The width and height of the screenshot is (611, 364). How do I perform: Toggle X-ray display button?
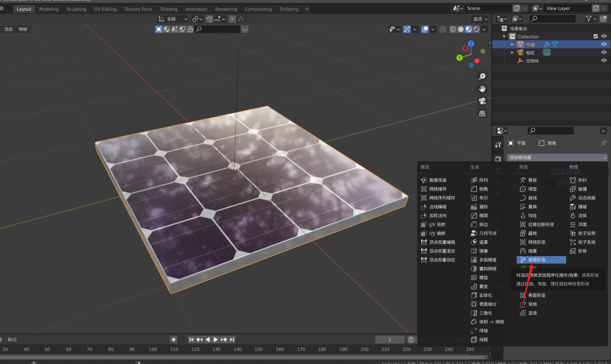442,29
